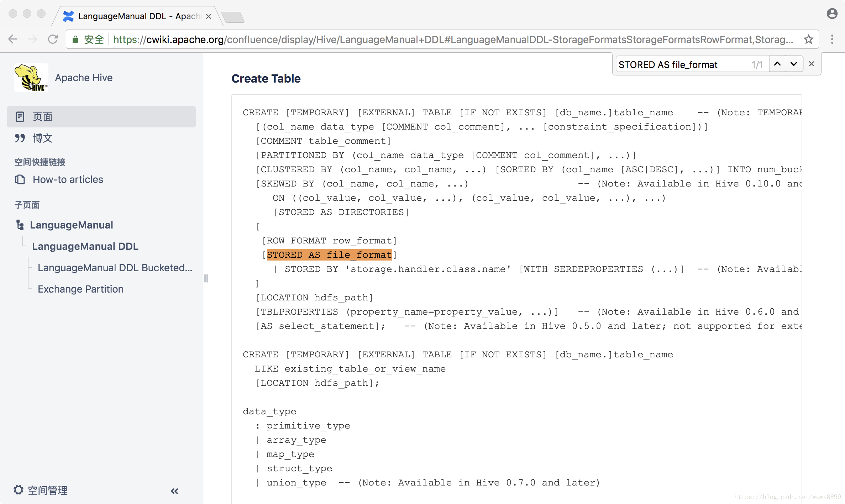Select the LanguageManual DDL browser tab
This screenshot has width=845, height=504.
(132, 16)
